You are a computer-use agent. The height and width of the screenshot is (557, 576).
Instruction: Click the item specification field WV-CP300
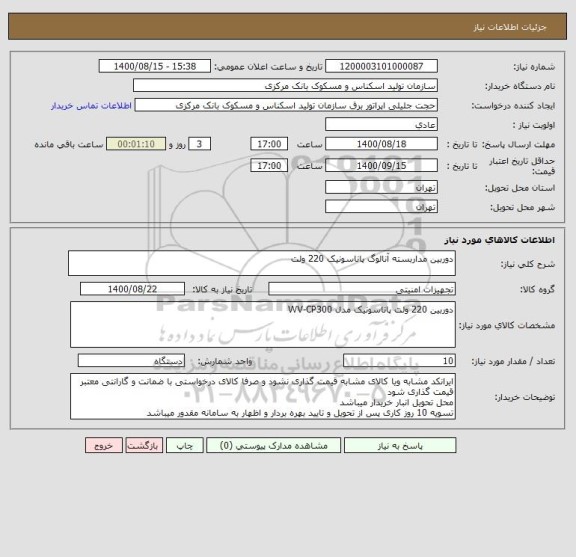[263, 324]
